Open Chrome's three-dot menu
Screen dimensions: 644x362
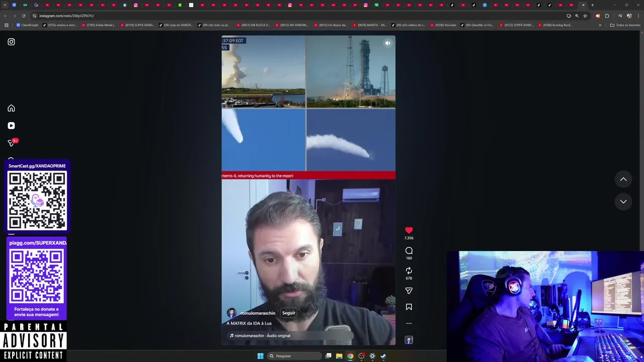point(638,16)
